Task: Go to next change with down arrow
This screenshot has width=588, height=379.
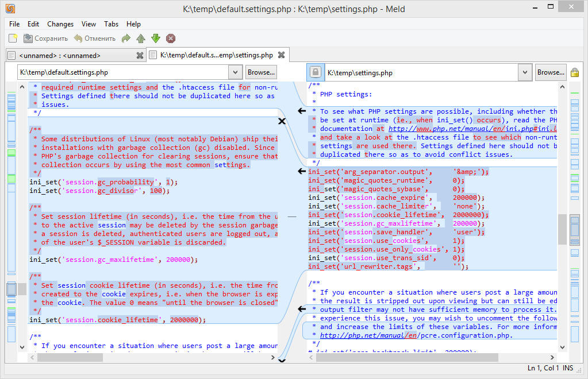Action: [x=156, y=38]
